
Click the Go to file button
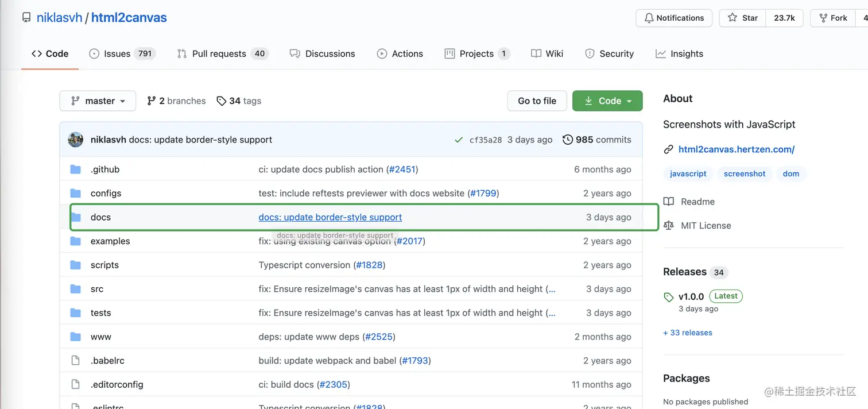coord(537,101)
